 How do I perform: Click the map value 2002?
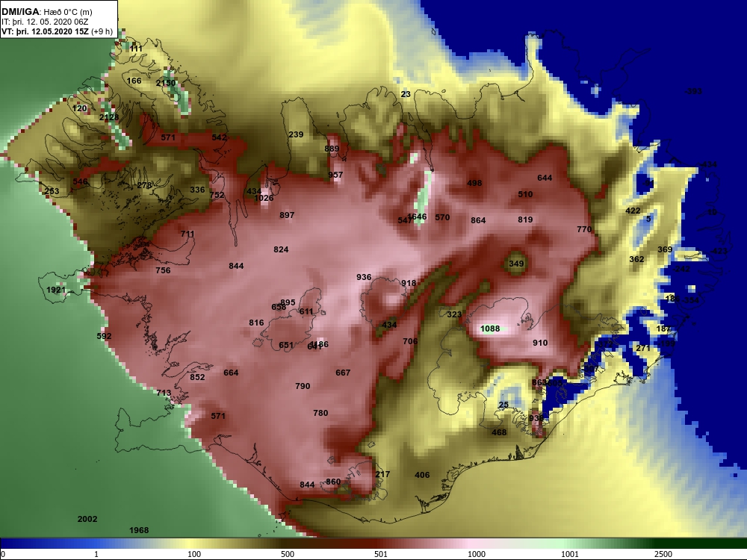87,519
